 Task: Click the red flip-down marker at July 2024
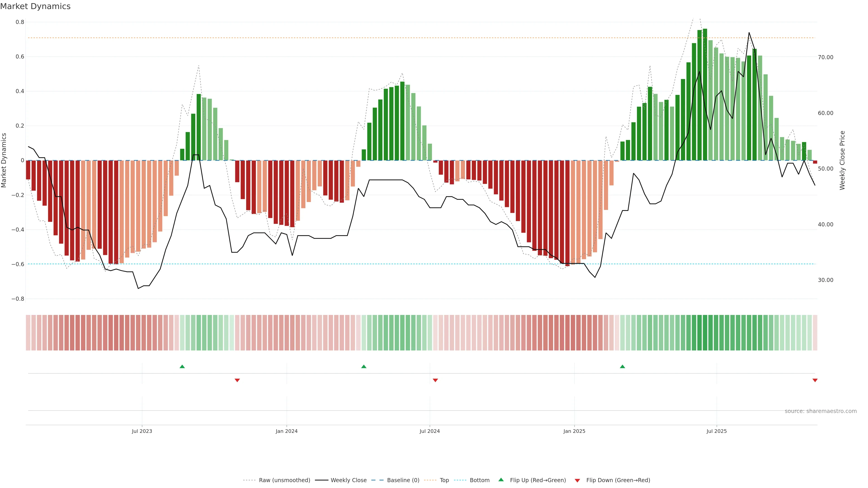(x=435, y=380)
